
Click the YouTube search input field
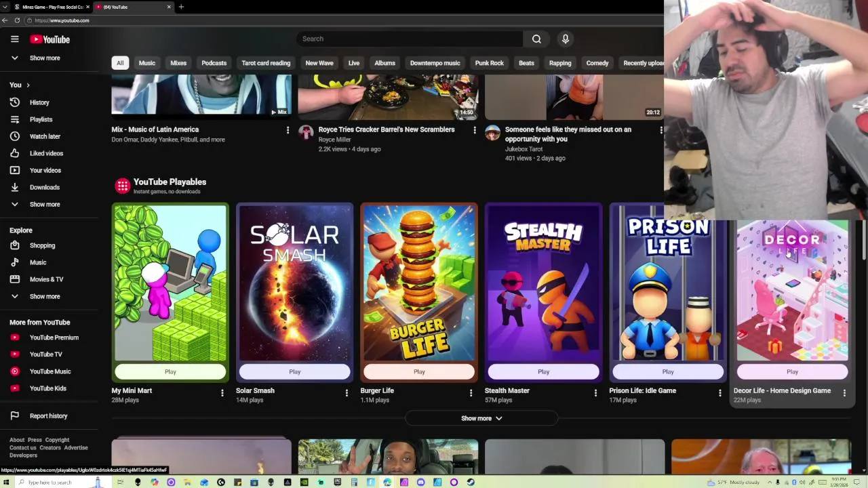pos(410,39)
